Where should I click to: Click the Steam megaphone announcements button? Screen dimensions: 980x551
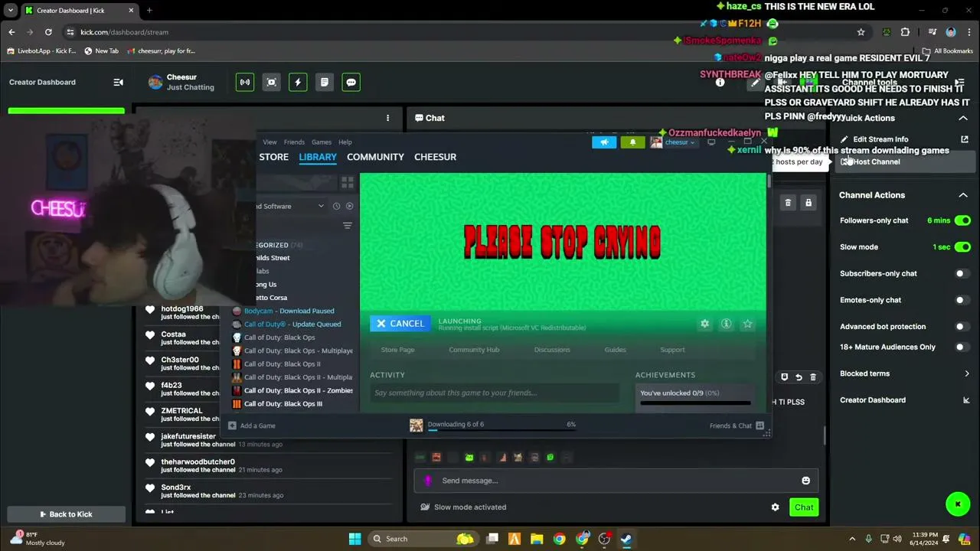pyautogui.click(x=604, y=142)
